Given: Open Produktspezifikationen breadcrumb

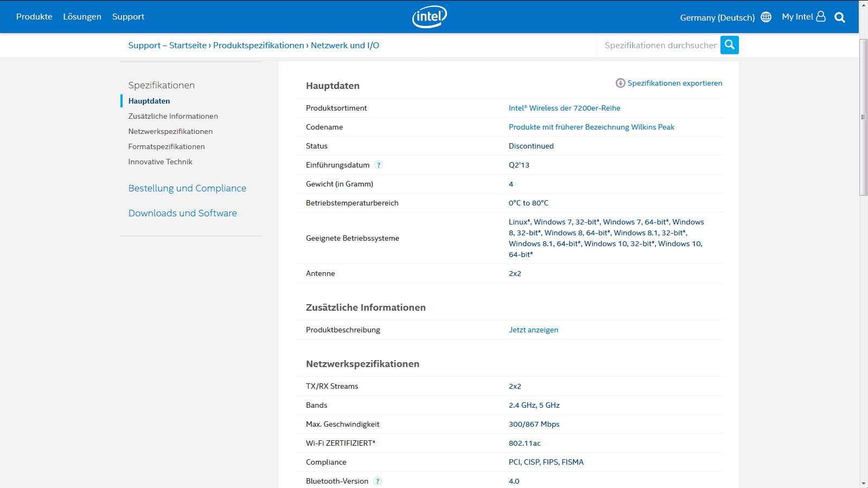Looking at the screenshot, I should click(259, 46).
